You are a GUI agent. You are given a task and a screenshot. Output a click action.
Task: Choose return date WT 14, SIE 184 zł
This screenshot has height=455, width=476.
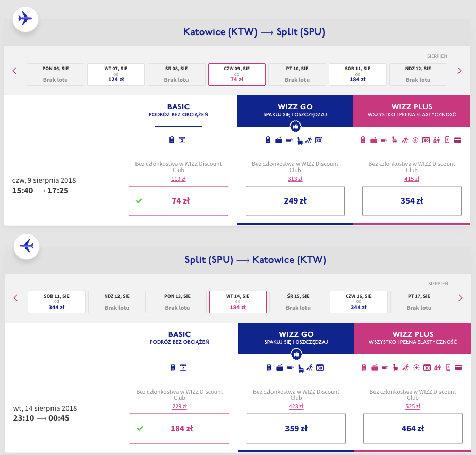(x=238, y=302)
